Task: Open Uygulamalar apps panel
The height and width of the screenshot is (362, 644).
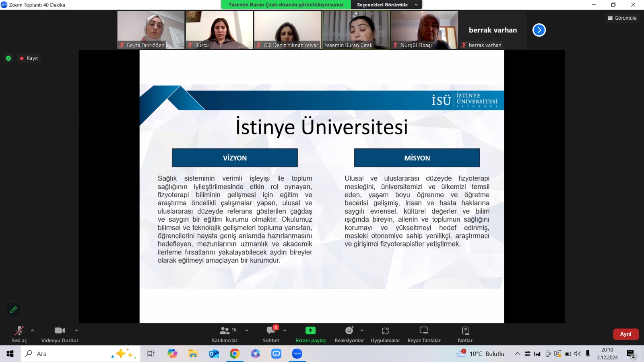Action: [x=385, y=334]
